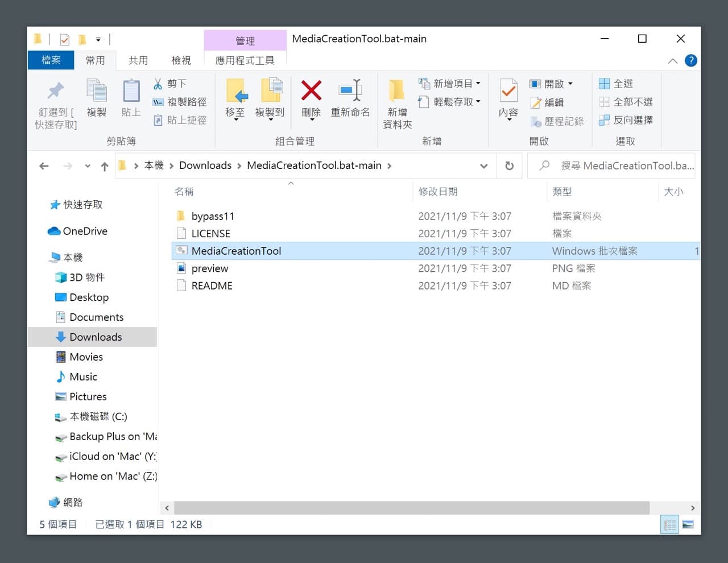
Task: Refresh the current folder view
Action: point(510,165)
